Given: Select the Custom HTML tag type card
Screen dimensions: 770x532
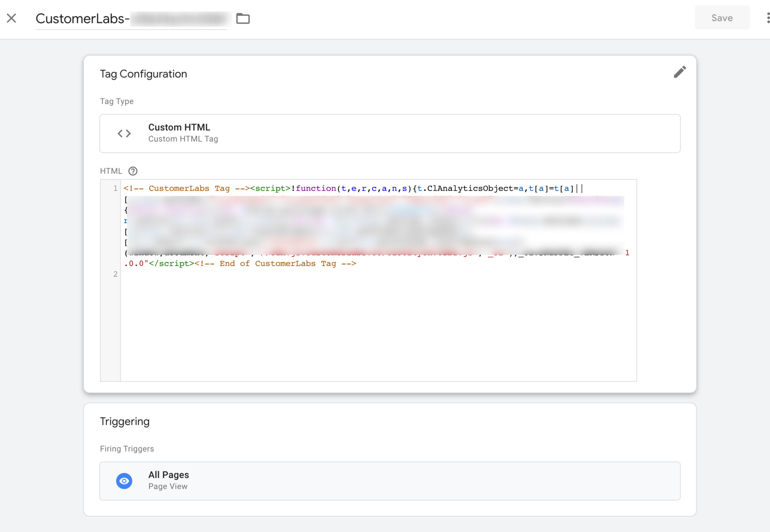Looking at the screenshot, I should click(390, 133).
